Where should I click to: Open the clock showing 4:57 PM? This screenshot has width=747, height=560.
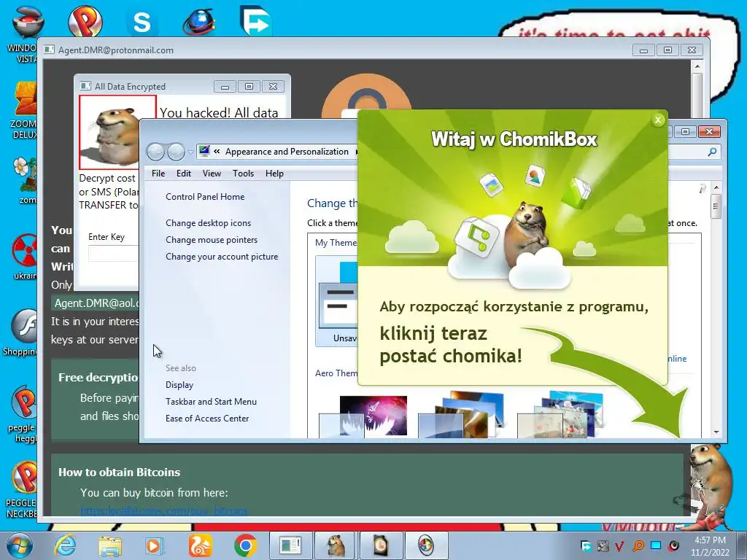[710, 546]
